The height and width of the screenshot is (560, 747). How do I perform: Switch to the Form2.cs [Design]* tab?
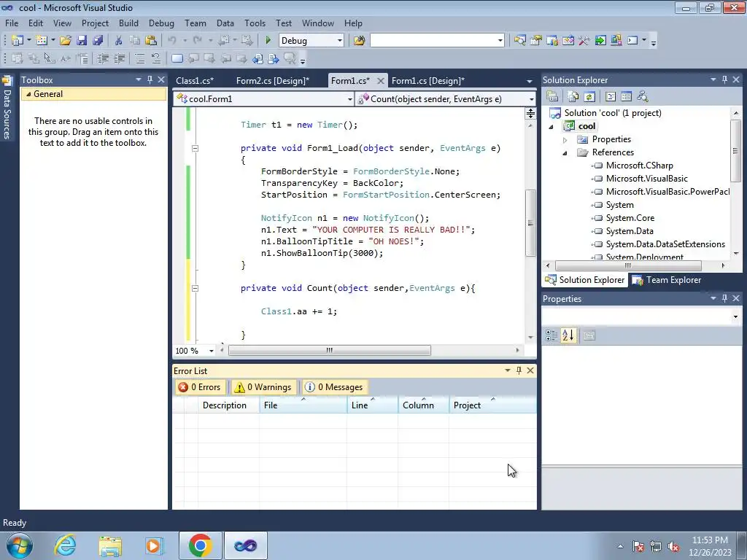point(273,80)
